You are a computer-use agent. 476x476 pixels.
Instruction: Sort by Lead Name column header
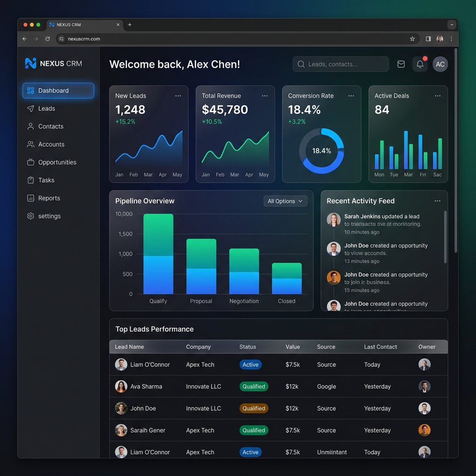[129, 347]
